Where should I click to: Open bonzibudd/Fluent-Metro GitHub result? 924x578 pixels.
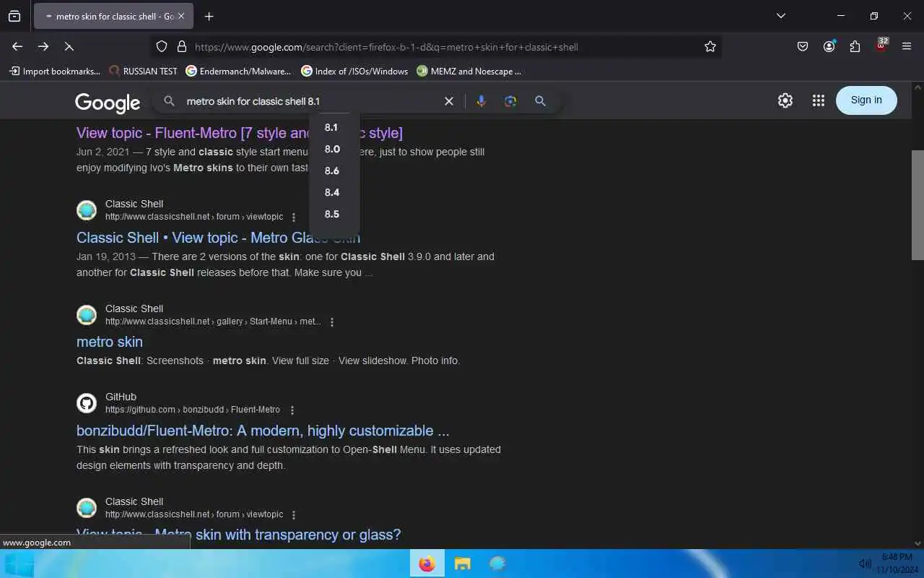point(263,431)
